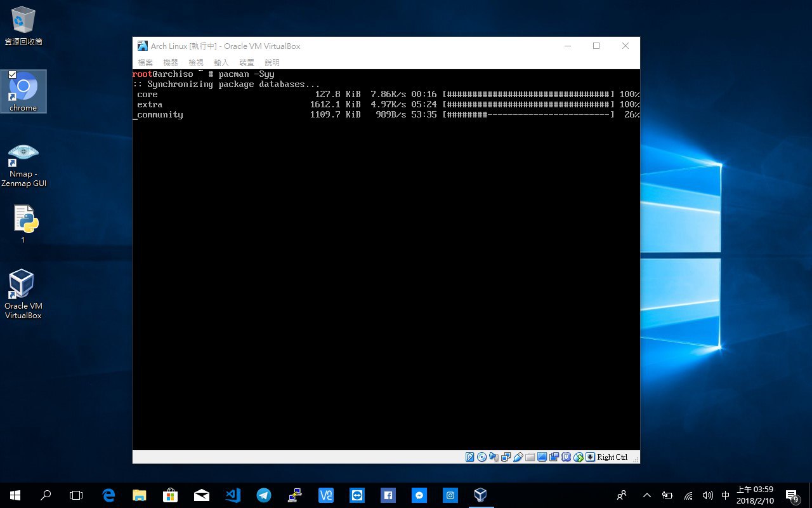812x508 pixels.
Task: Click the USB devices indicator
Action: click(x=518, y=457)
